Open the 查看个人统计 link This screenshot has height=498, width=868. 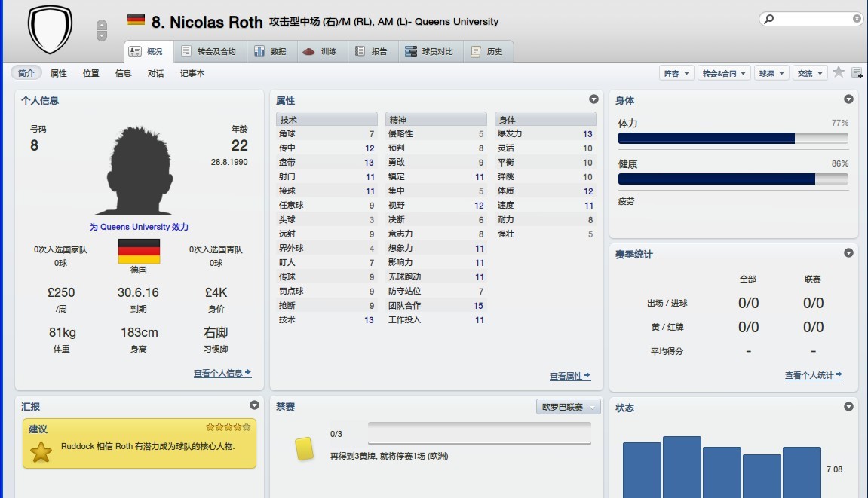coord(814,375)
